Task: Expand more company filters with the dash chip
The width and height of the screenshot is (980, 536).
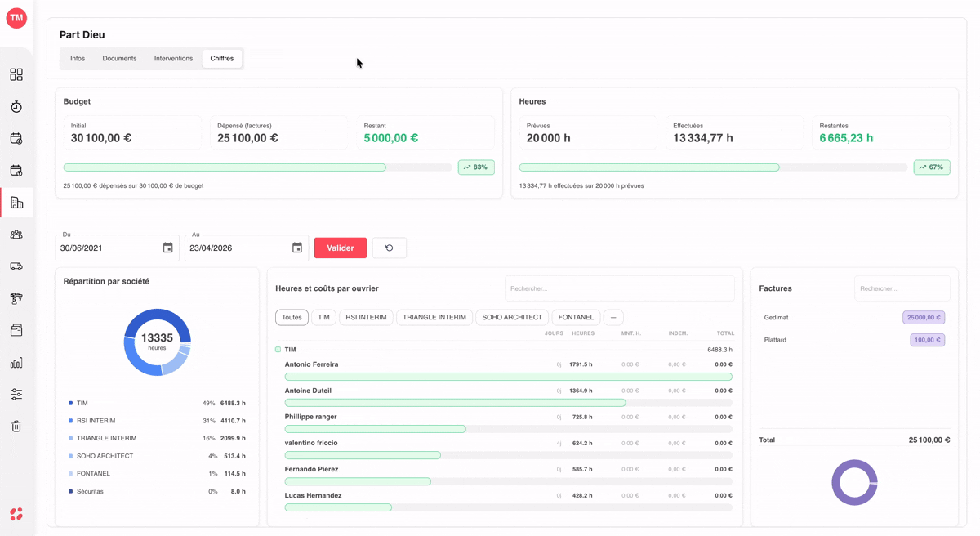Action: point(613,317)
